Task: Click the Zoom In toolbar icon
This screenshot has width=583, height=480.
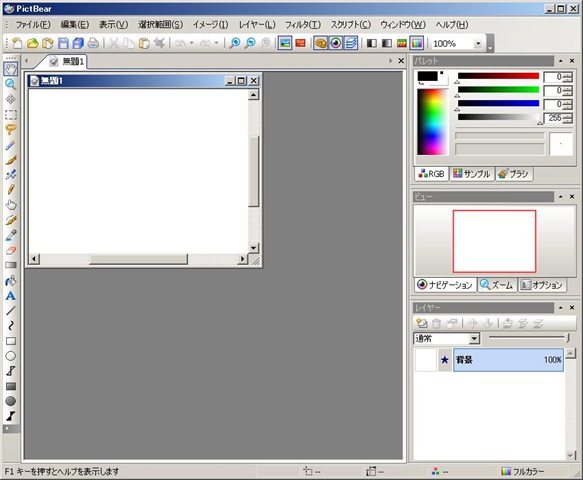Action: pos(235,44)
